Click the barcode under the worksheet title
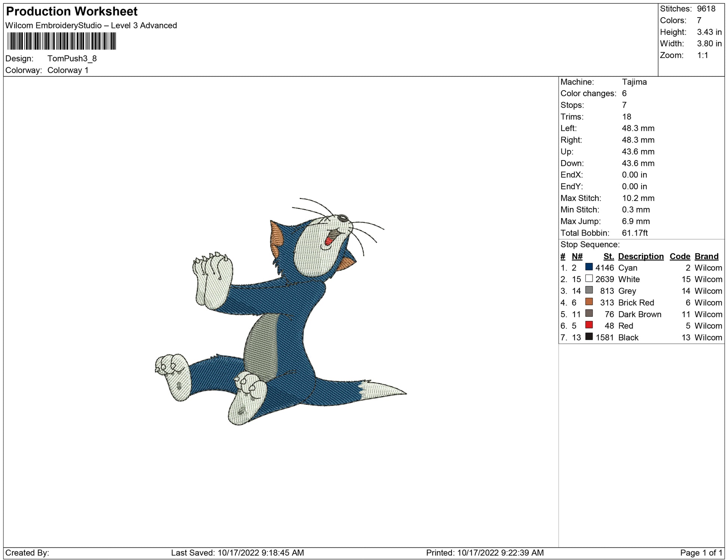 pos(62,41)
